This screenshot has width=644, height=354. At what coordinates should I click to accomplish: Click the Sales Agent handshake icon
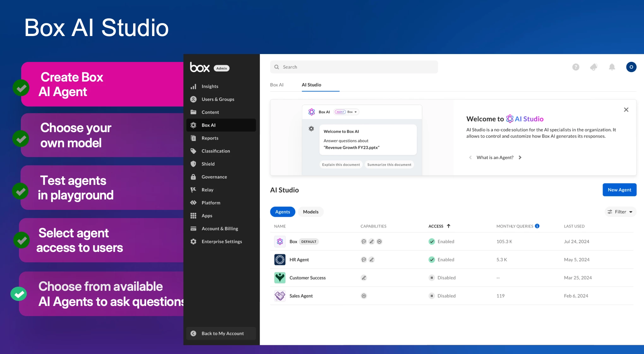point(280,296)
